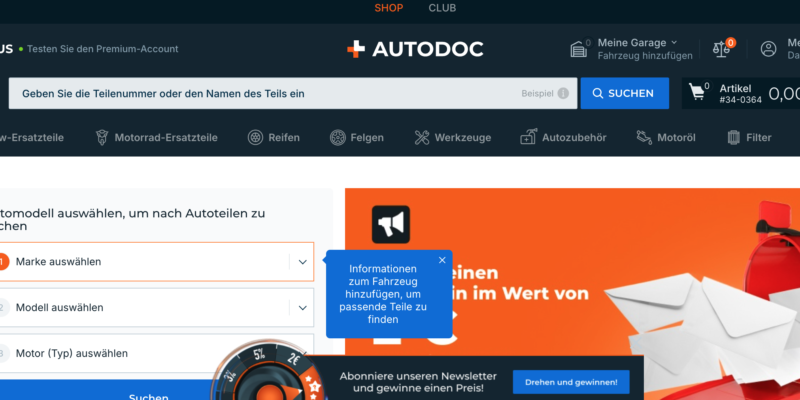This screenshot has width=800, height=400.
Task: Open the user account icon
Action: 768,49
